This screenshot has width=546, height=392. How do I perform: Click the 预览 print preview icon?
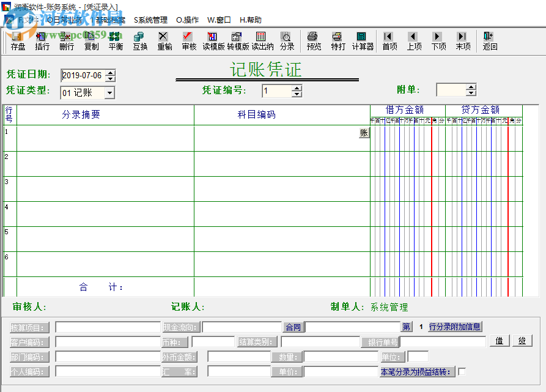click(x=314, y=41)
